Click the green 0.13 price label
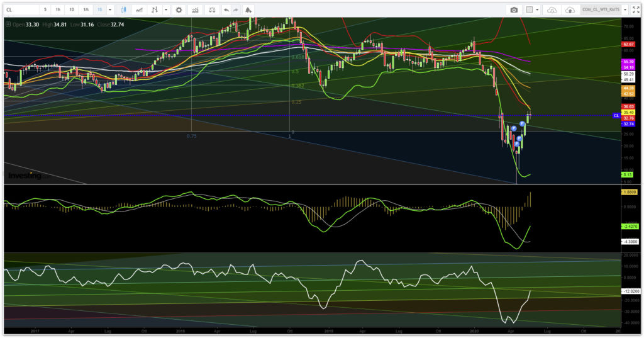 point(627,175)
